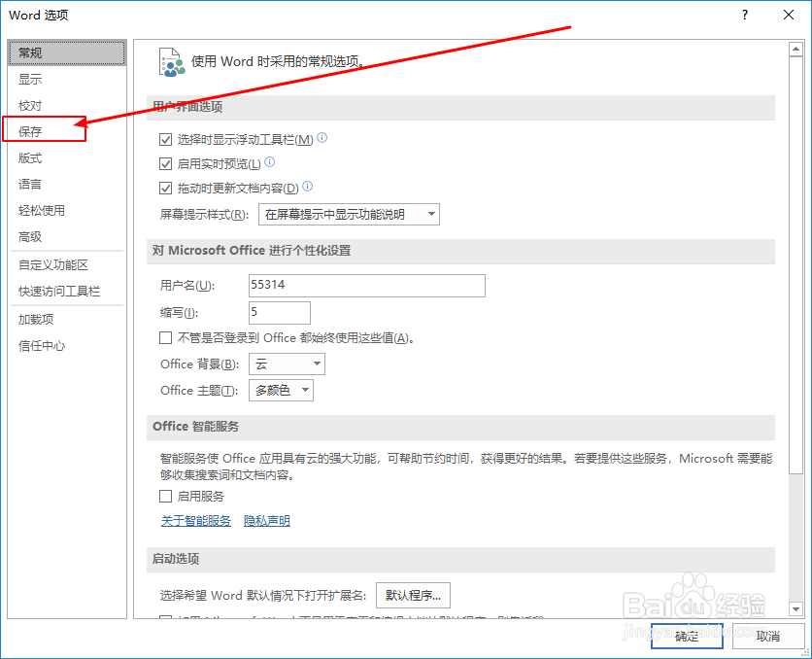812x659 pixels.
Task: Click the 确定 button
Action: [688, 636]
